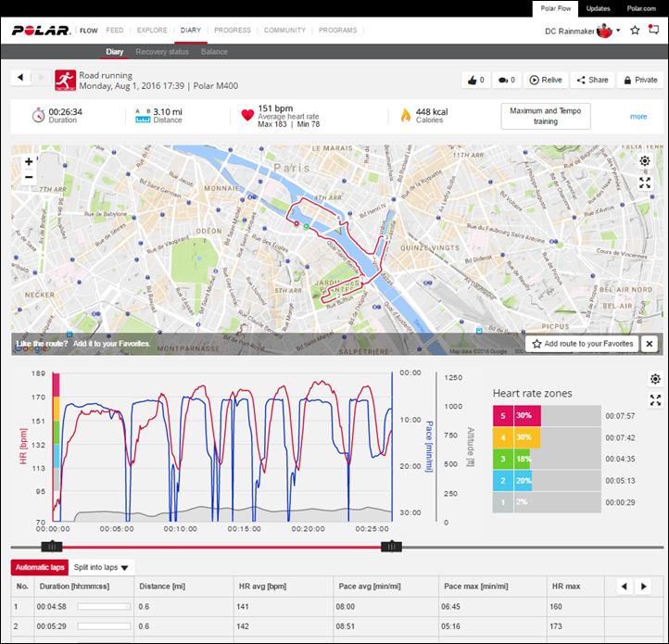Click the favorites star icon in header
The width and height of the screenshot is (669, 644).
(x=635, y=31)
